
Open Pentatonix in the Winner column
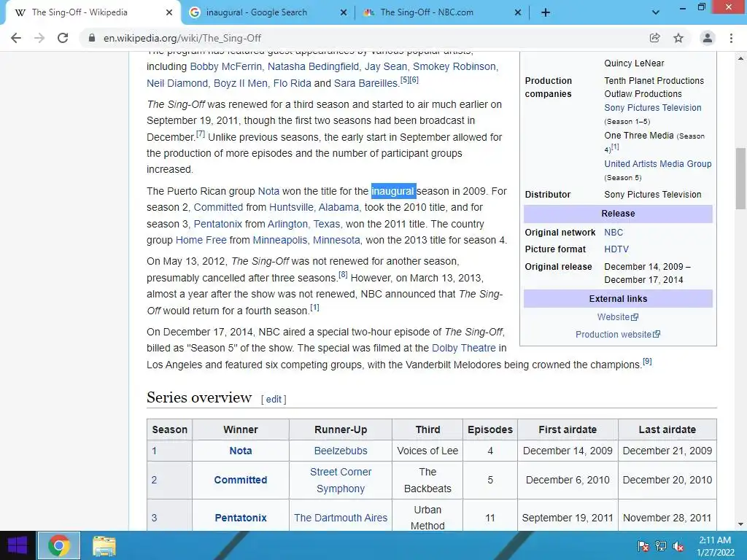[x=241, y=518]
